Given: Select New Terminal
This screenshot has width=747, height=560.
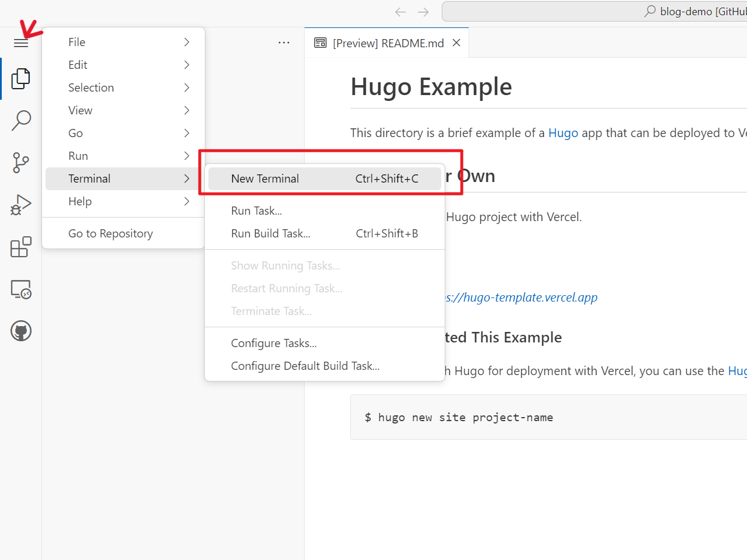Looking at the screenshot, I should pos(324,178).
